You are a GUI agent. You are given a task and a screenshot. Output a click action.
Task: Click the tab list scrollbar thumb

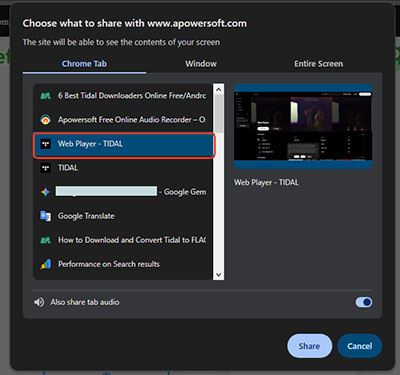[x=219, y=114]
